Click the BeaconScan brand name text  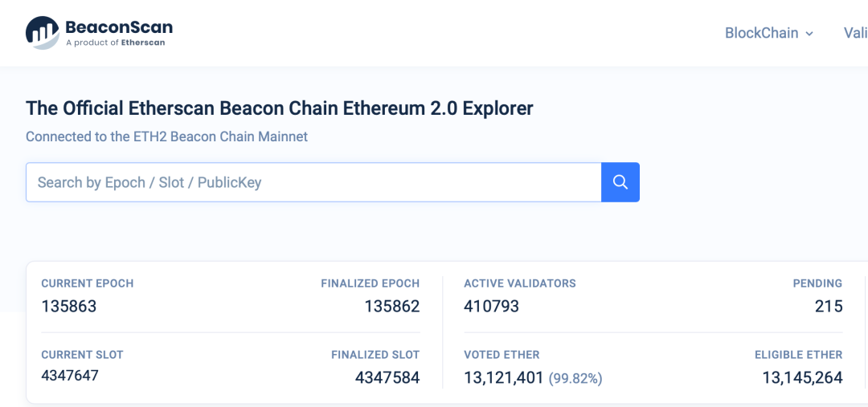[x=119, y=26]
